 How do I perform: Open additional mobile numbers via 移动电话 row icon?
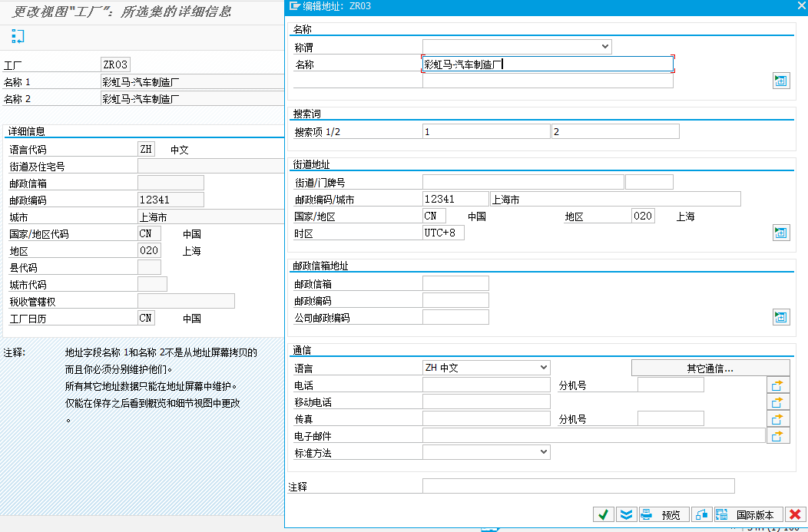pyautogui.click(x=777, y=402)
